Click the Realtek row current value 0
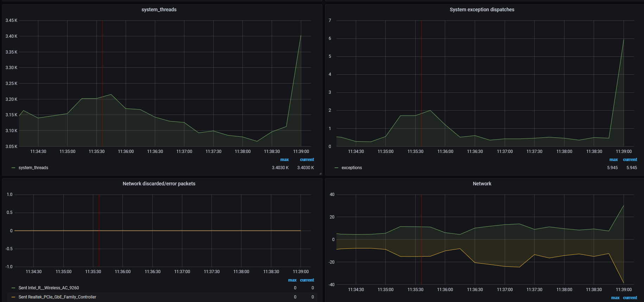Screen dimensions: 644x302 coord(312,297)
